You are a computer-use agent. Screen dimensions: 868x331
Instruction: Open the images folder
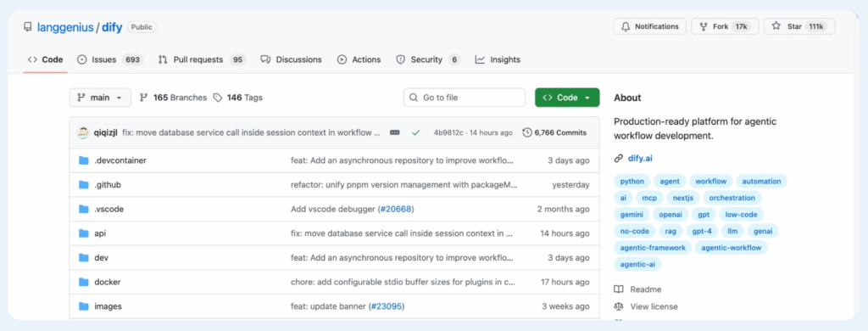(x=108, y=306)
